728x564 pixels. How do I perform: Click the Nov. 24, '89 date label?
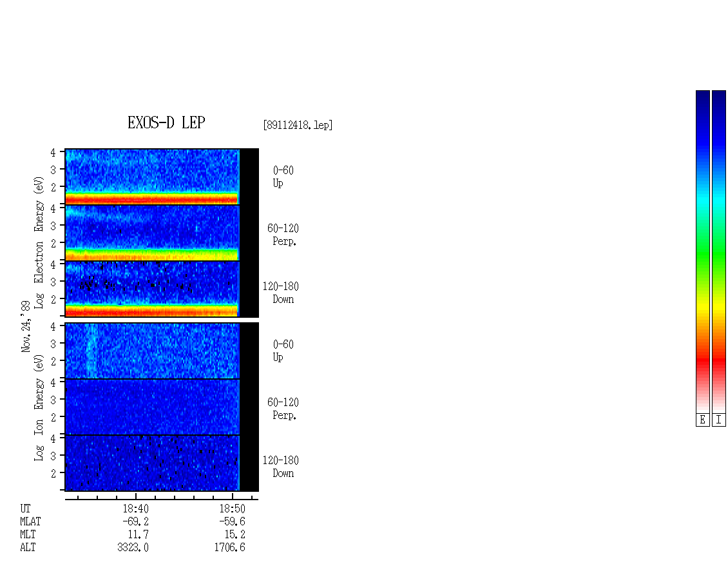point(26,327)
